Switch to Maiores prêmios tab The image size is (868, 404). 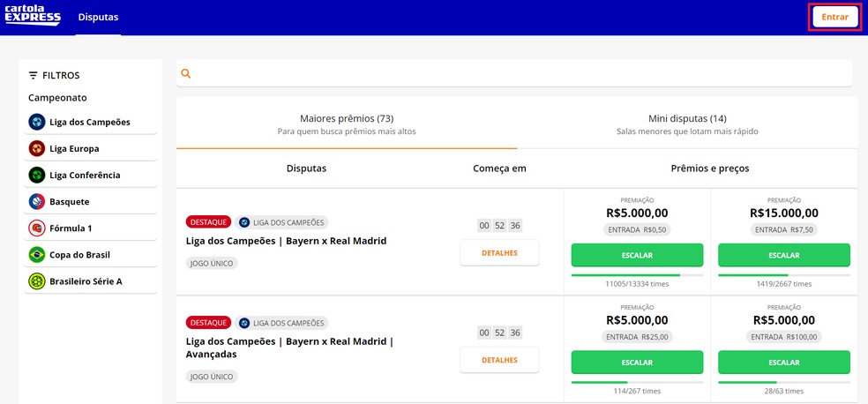pos(347,124)
